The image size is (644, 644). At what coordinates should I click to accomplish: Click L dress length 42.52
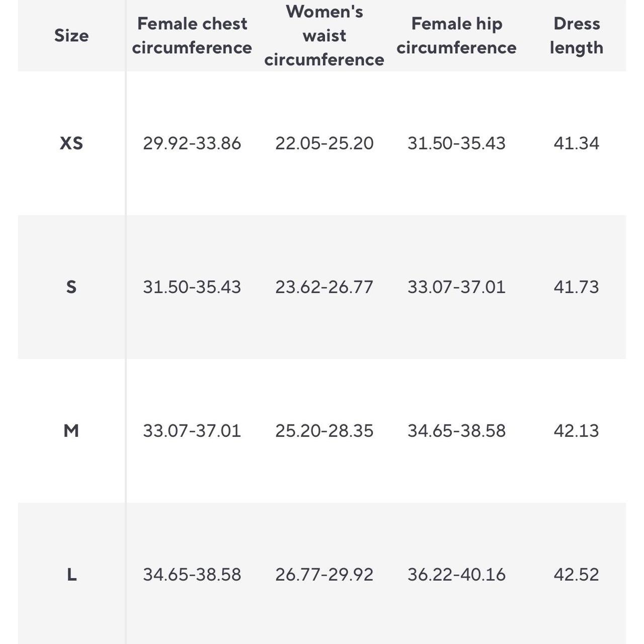(576, 575)
